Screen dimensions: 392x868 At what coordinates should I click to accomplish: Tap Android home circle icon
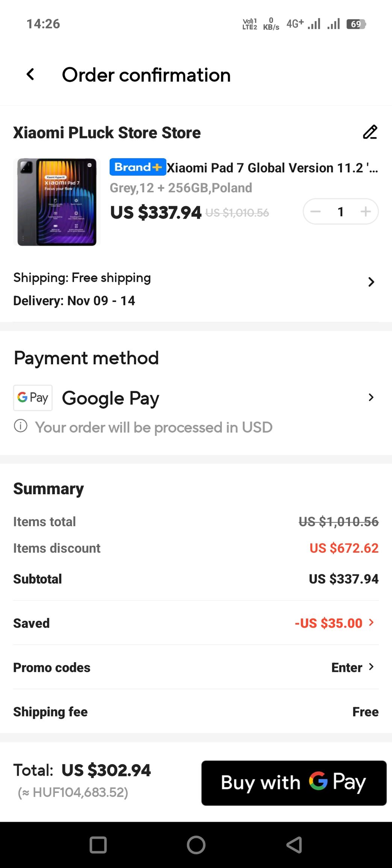(x=196, y=845)
